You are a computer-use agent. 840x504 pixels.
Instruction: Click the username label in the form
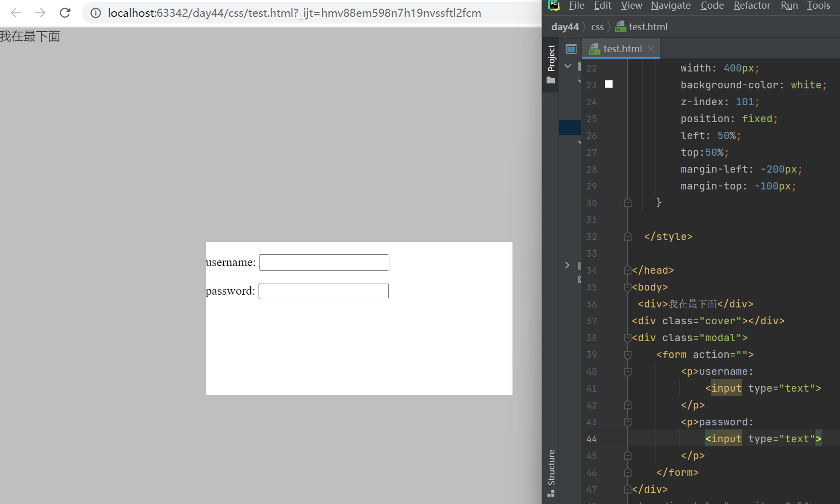pos(230,262)
